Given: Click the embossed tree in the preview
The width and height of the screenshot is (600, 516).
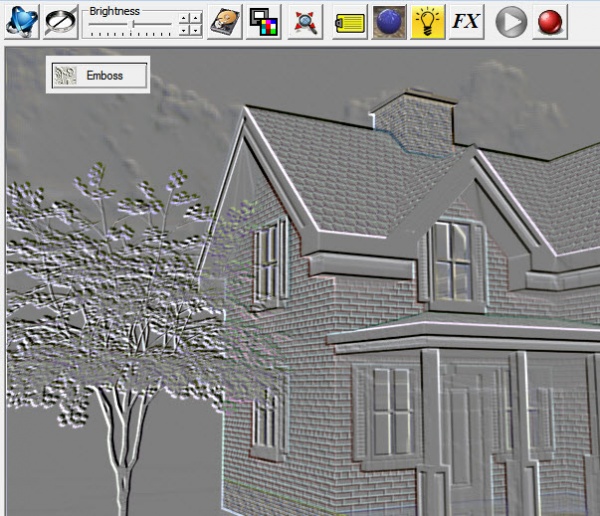Looking at the screenshot, I should point(110,300).
